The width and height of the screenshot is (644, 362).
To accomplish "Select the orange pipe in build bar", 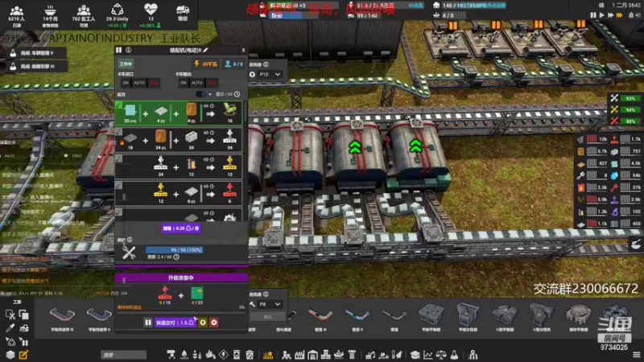I will pyautogui.click(x=320, y=318).
